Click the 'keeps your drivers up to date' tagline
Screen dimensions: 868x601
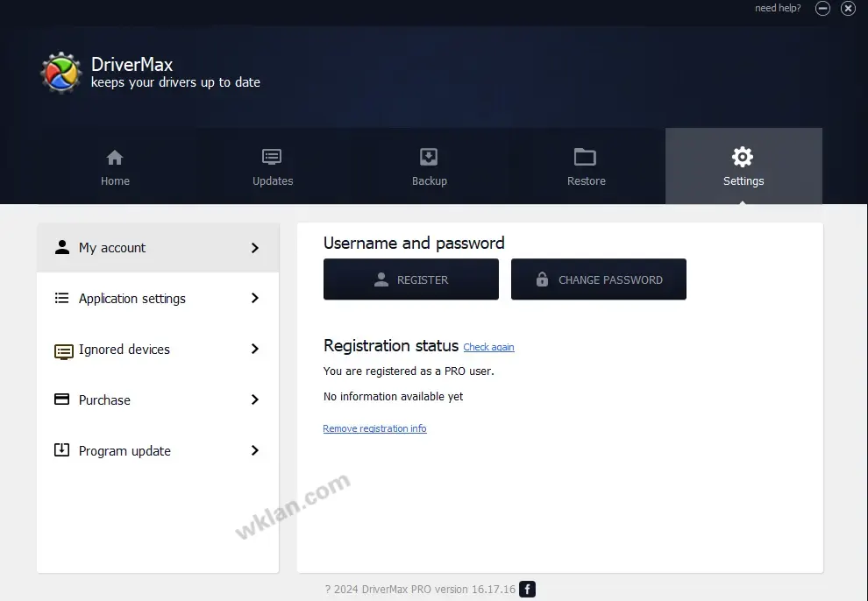click(x=175, y=82)
